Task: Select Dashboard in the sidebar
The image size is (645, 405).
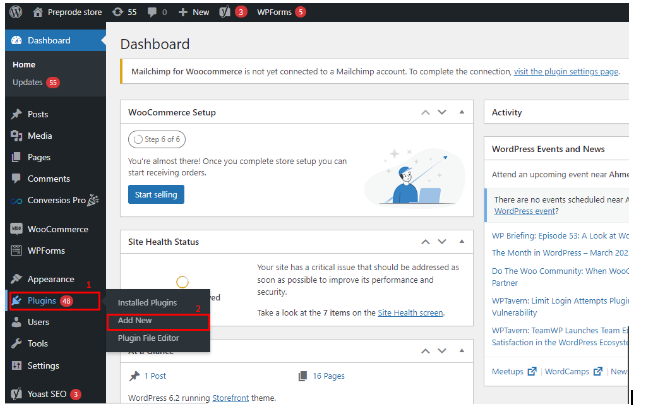Action: pyautogui.click(x=56, y=40)
